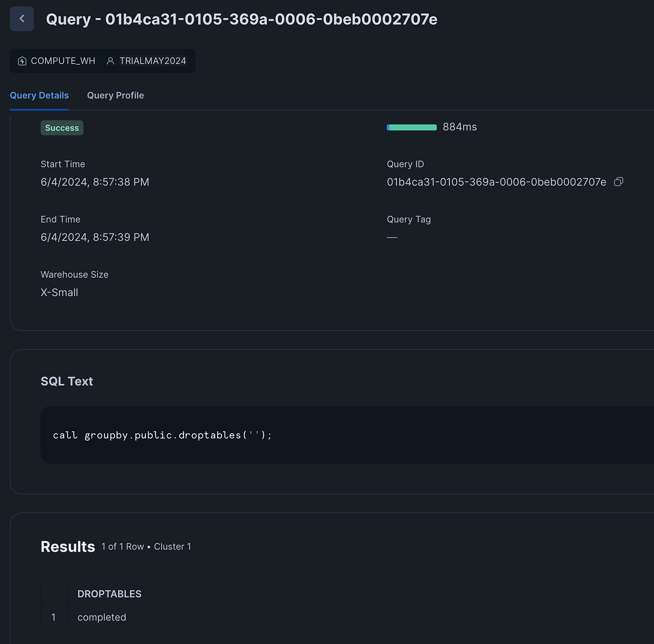Switch to the Query Details tab
Image resolution: width=654 pixels, height=644 pixels.
39,95
